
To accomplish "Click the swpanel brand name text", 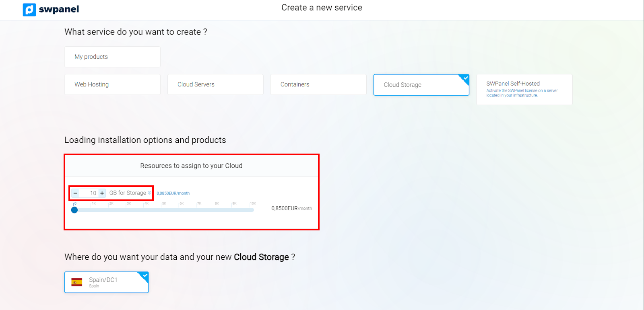I will tap(59, 9).
